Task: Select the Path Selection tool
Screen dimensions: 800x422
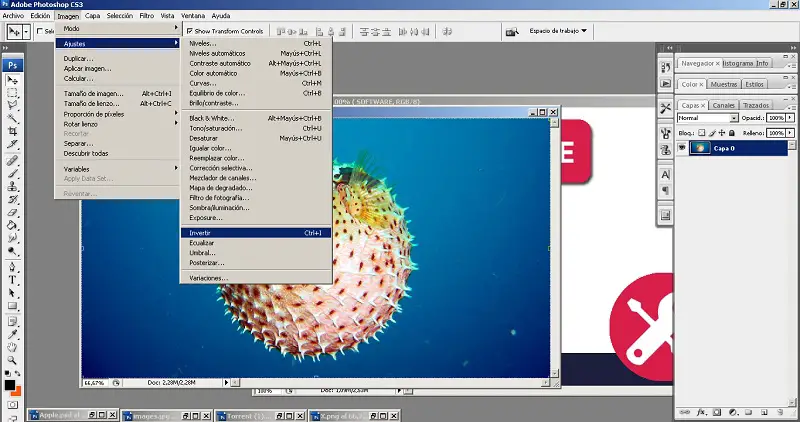Action: coord(12,293)
